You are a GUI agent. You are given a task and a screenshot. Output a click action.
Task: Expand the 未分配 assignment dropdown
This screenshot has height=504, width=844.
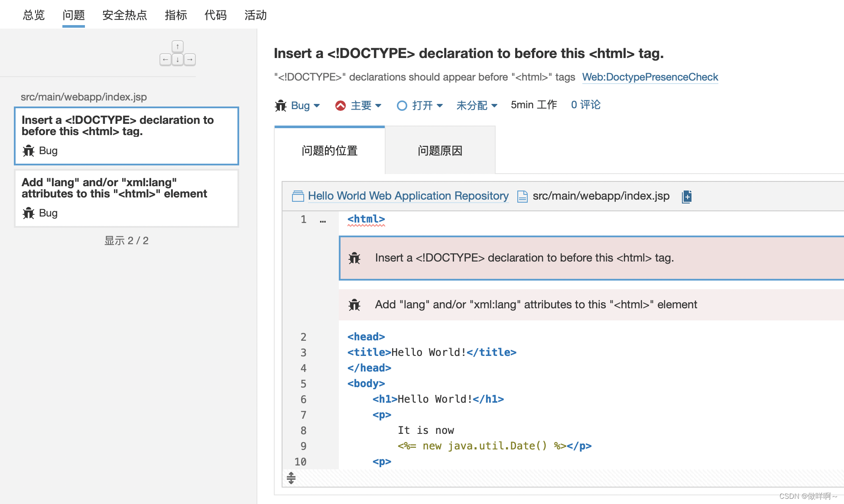click(475, 105)
